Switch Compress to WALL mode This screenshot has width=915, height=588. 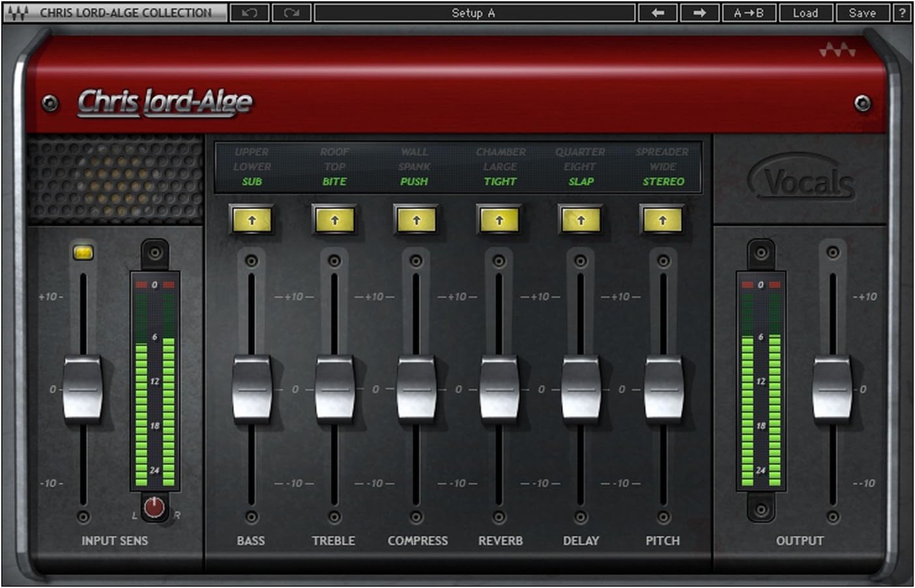(414, 152)
